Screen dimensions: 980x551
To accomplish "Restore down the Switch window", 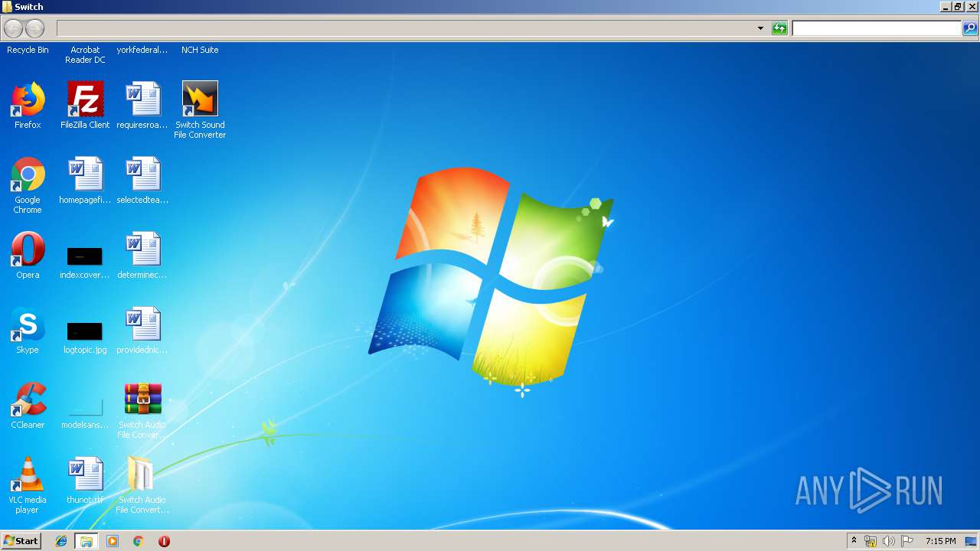I will 958,7.
